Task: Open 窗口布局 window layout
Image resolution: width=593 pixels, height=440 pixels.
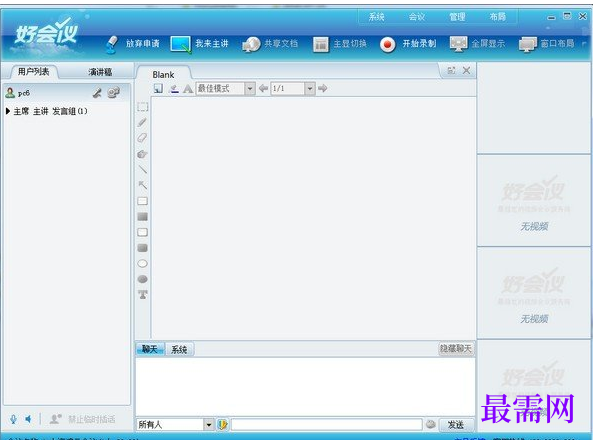Action: (x=547, y=44)
